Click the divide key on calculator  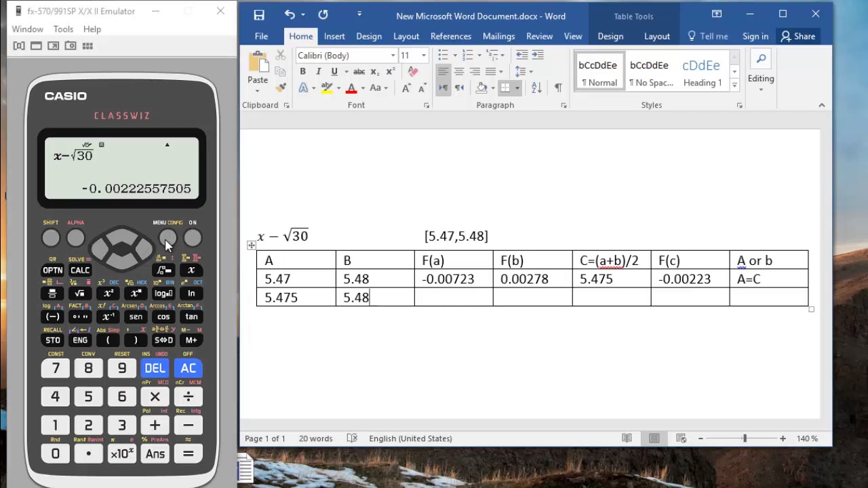(188, 397)
